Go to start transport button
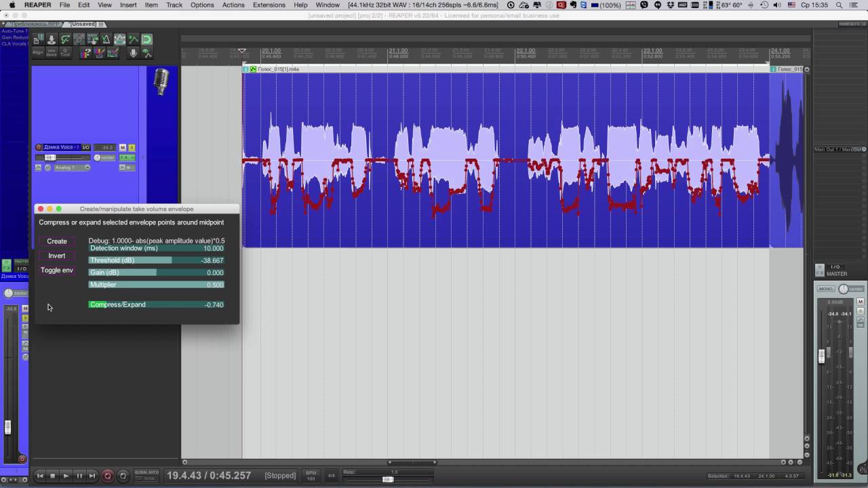 39,476
